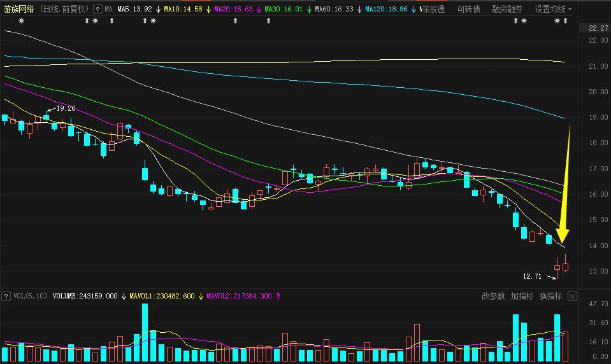Click the last red volume bar
Viewport: 611px width, 364px height.
pyautogui.click(x=565, y=346)
